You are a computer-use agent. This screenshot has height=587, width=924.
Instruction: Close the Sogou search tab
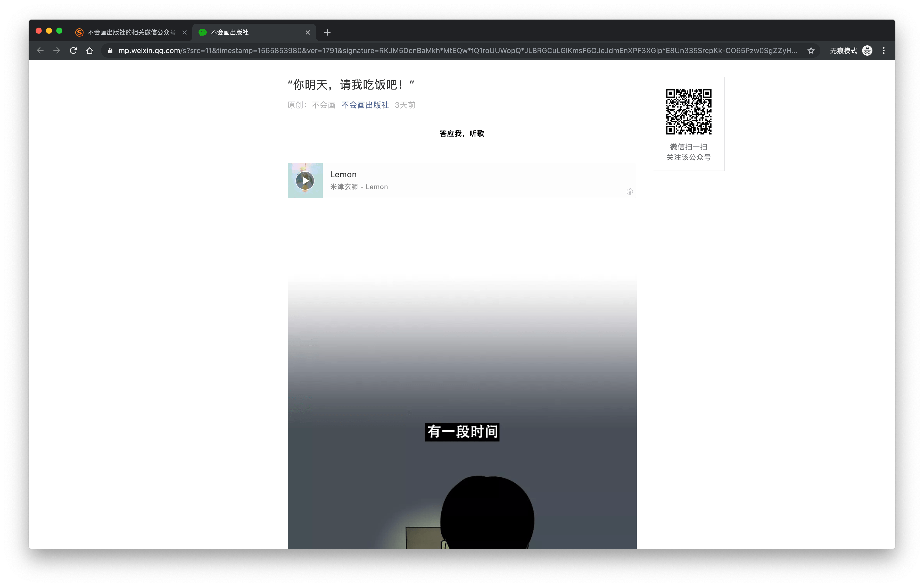pos(185,32)
